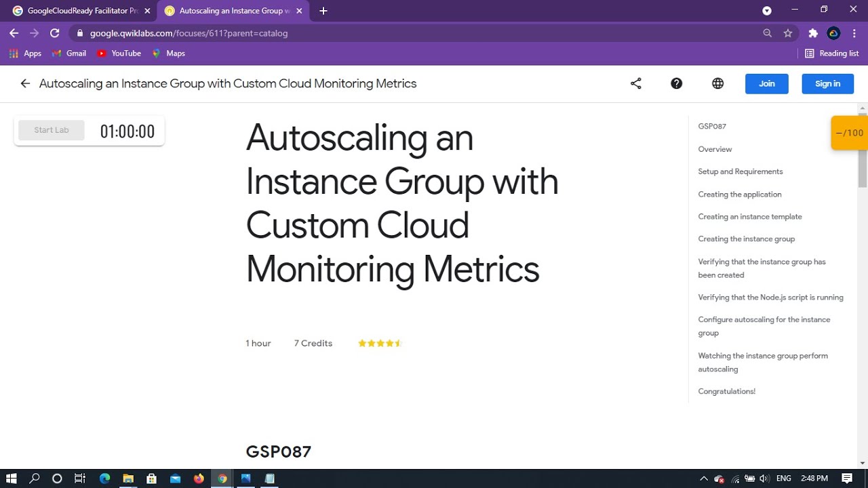Open a new browser tab
The width and height of the screenshot is (868, 488).
click(323, 11)
